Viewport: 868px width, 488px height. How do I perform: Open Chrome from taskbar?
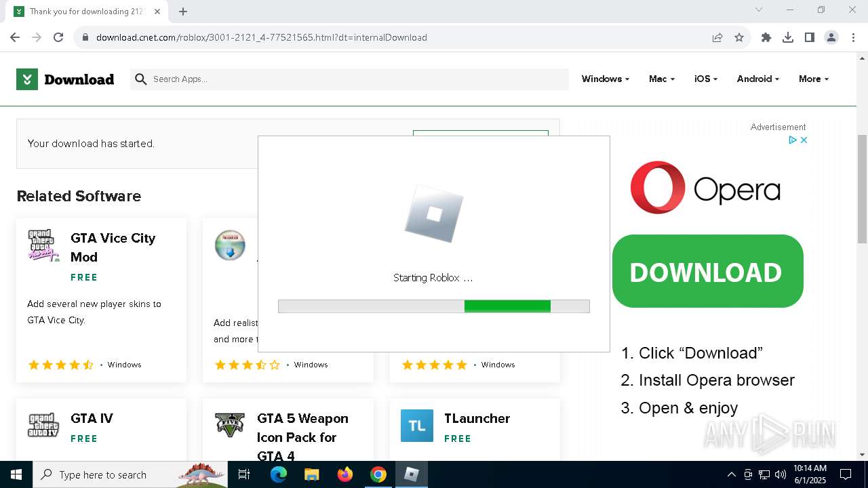pyautogui.click(x=378, y=474)
